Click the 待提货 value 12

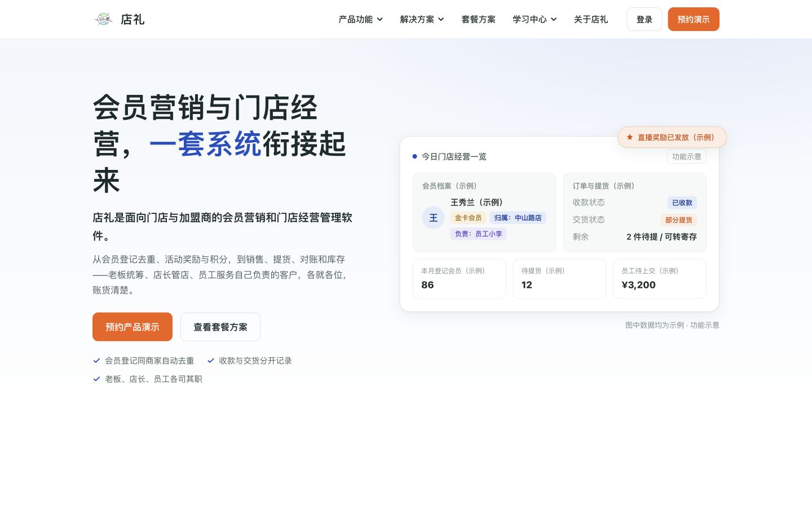(x=527, y=285)
